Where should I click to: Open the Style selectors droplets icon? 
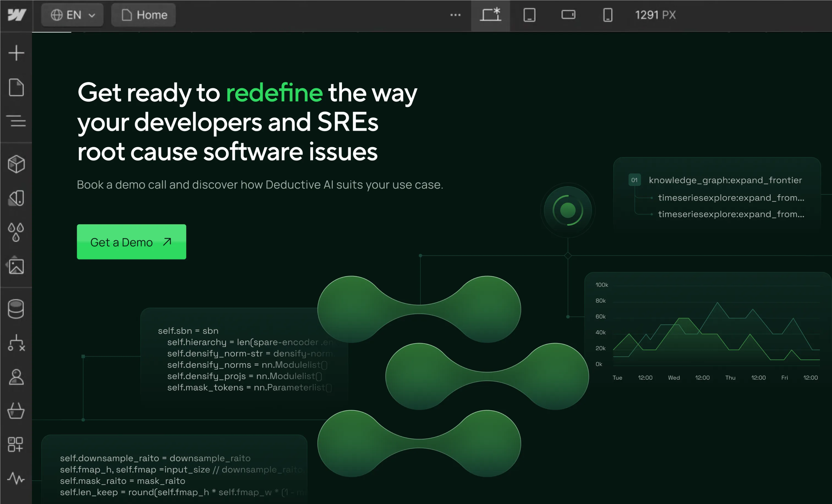pos(16,232)
